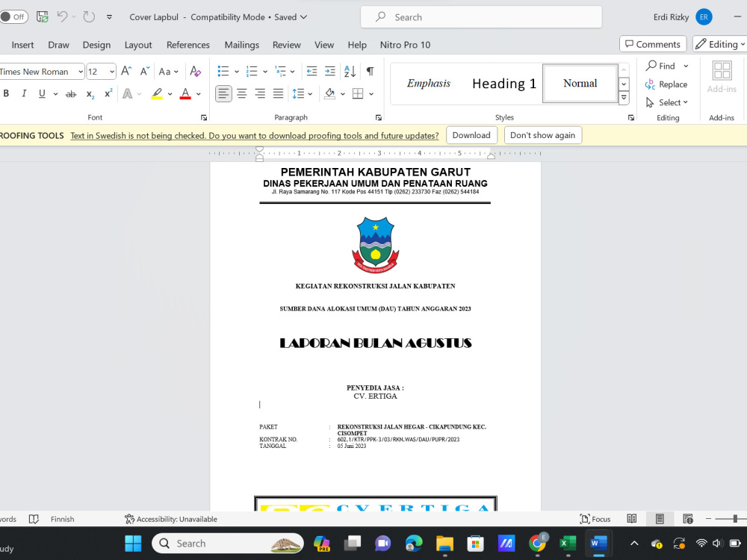Image resolution: width=747 pixels, height=560 pixels.
Task: Center align the paragraph
Action: click(242, 94)
